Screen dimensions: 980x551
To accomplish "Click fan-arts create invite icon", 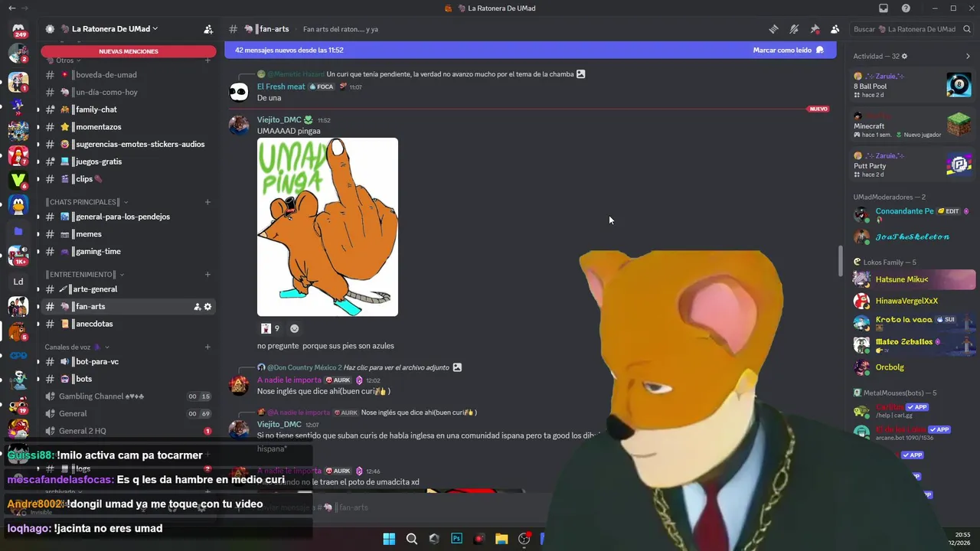I will pos(197,307).
